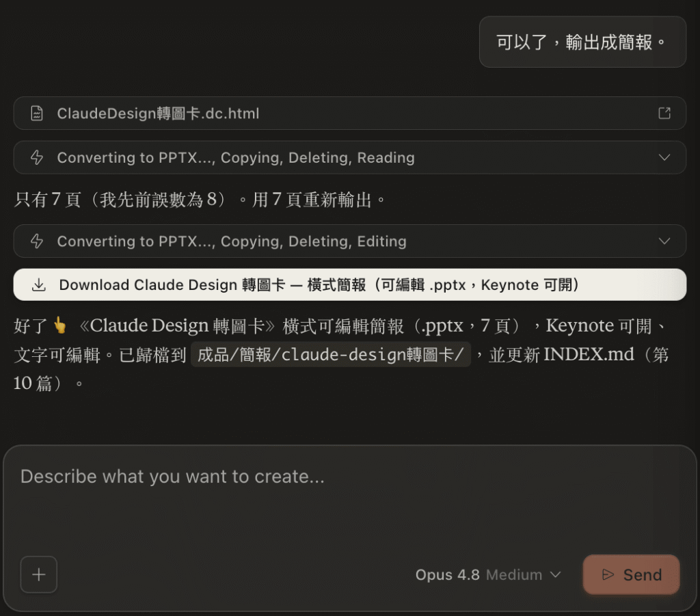Screen dimensions: 700x616
Task: Click the pointing hand emoji in reply
Action: click(x=60, y=325)
